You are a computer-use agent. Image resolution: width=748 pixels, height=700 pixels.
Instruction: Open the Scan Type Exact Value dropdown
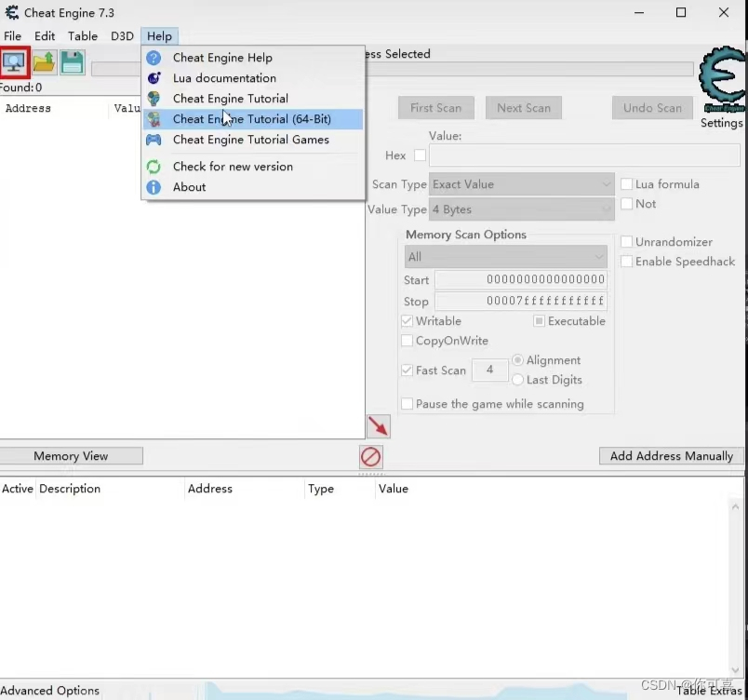tap(521, 184)
